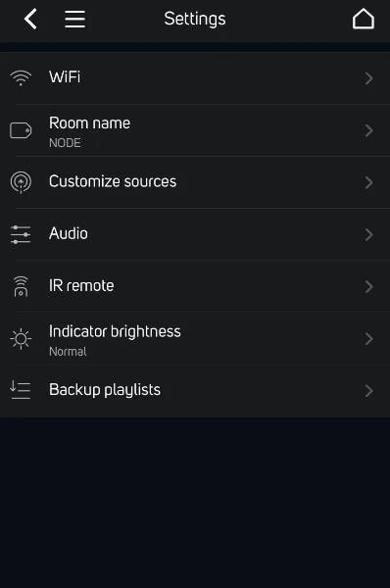Expand Customize sources chevron
The height and width of the screenshot is (588, 390).
coord(368,182)
